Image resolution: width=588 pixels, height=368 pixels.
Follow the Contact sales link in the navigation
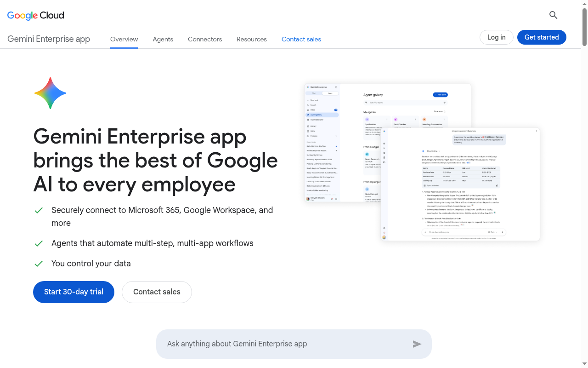point(301,39)
